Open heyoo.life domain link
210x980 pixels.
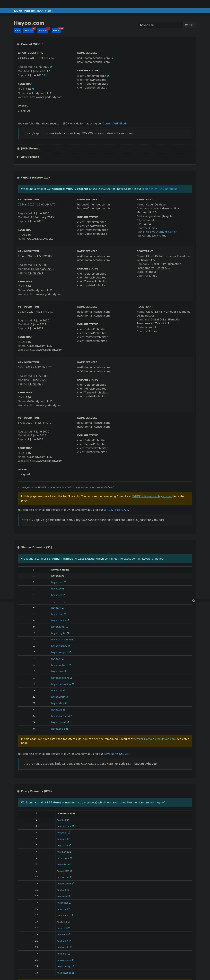point(57,690)
